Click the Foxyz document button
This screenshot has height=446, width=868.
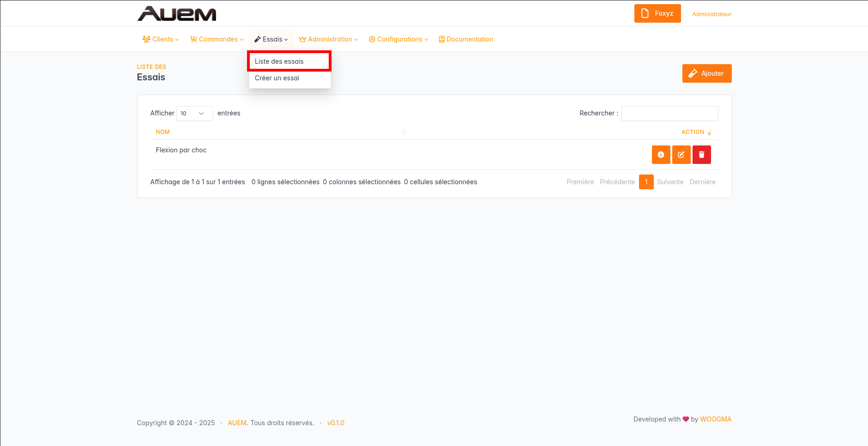[x=657, y=13]
